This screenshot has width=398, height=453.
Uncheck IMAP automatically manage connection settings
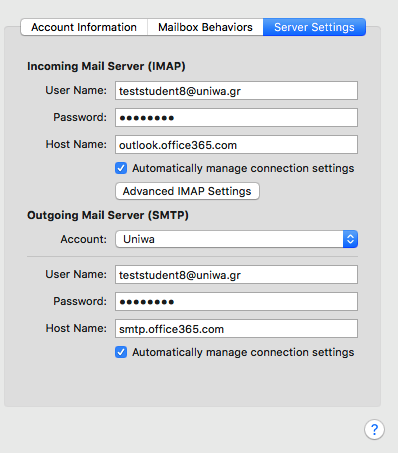121,168
